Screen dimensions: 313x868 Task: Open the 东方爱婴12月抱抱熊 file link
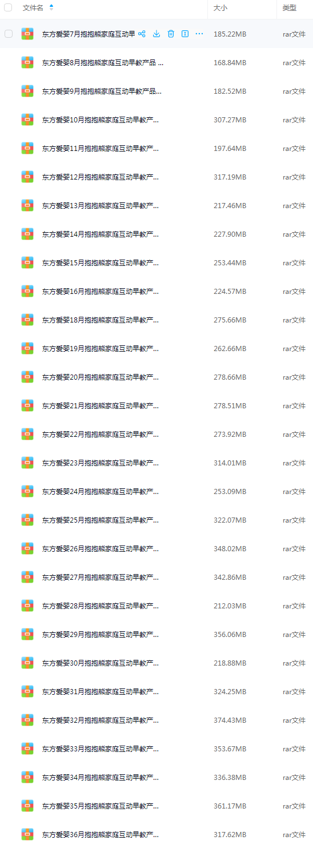pos(101,177)
